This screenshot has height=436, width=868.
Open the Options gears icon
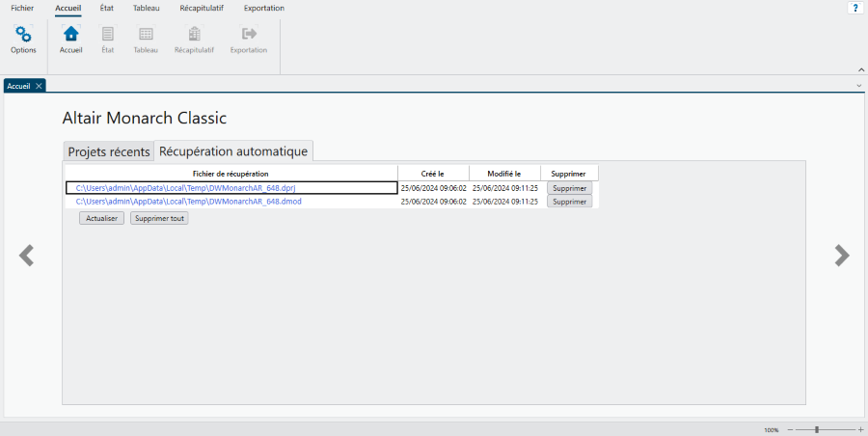click(x=23, y=35)
